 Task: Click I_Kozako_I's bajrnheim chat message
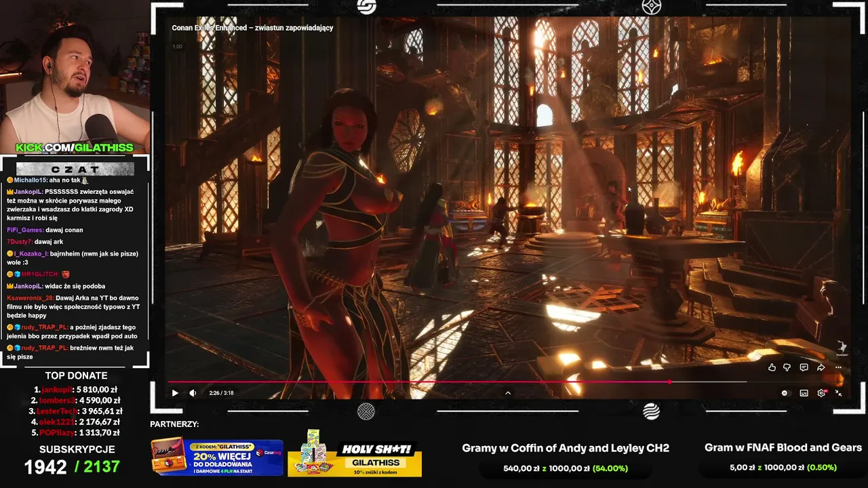73,258
